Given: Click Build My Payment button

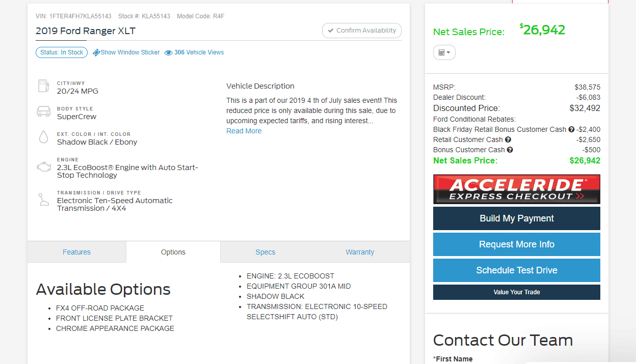Looking at the screenshot, I should pyautogui.click(x=517, y=218).
